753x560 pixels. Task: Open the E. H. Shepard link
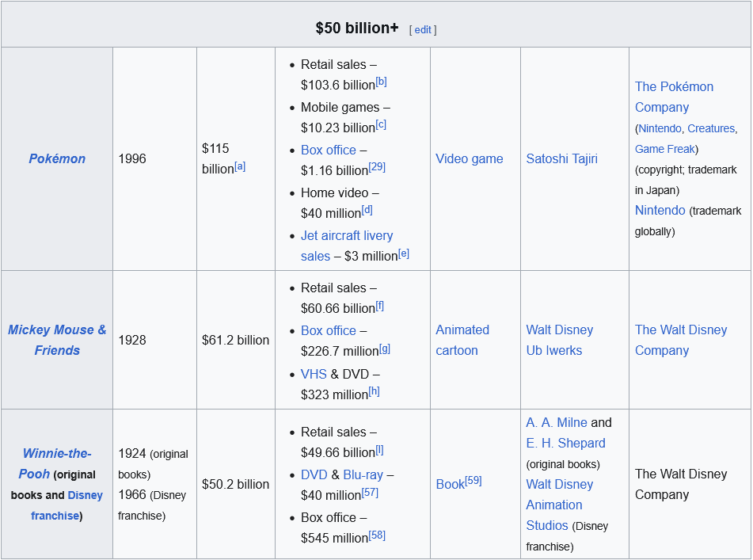(565, 443)
